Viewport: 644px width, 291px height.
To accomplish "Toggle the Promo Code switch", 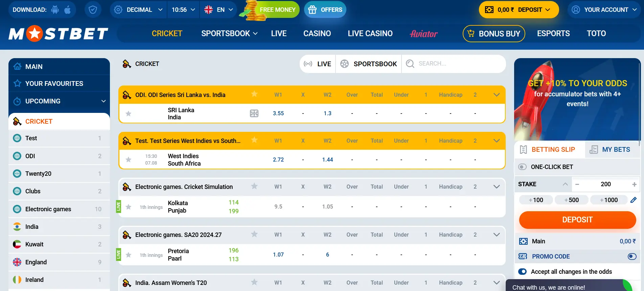I will pos(632,257).
